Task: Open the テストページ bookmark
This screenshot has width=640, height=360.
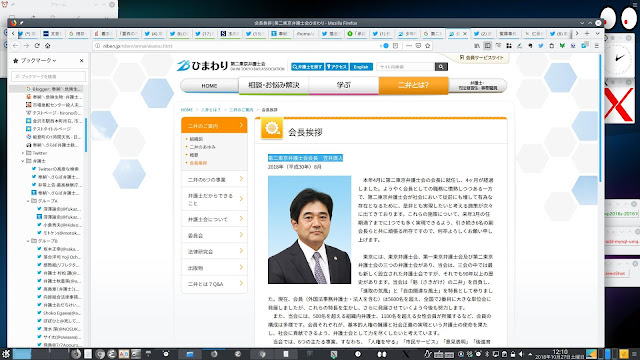Action: [54, 113]
